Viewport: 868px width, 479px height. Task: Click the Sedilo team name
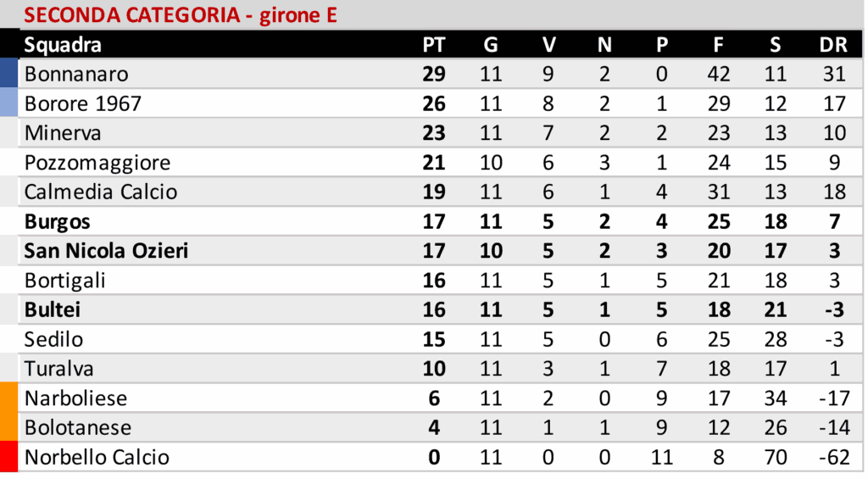(x=54, y=340)
